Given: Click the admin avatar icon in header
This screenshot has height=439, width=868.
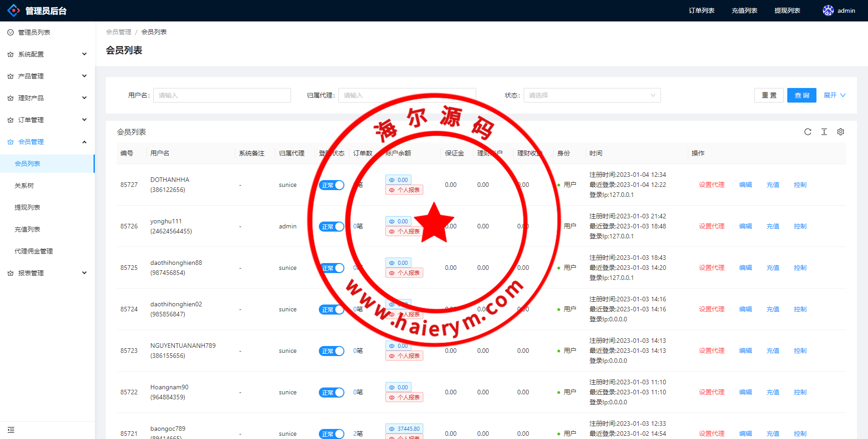Looking at the screenshot, I should coord(828,10).
